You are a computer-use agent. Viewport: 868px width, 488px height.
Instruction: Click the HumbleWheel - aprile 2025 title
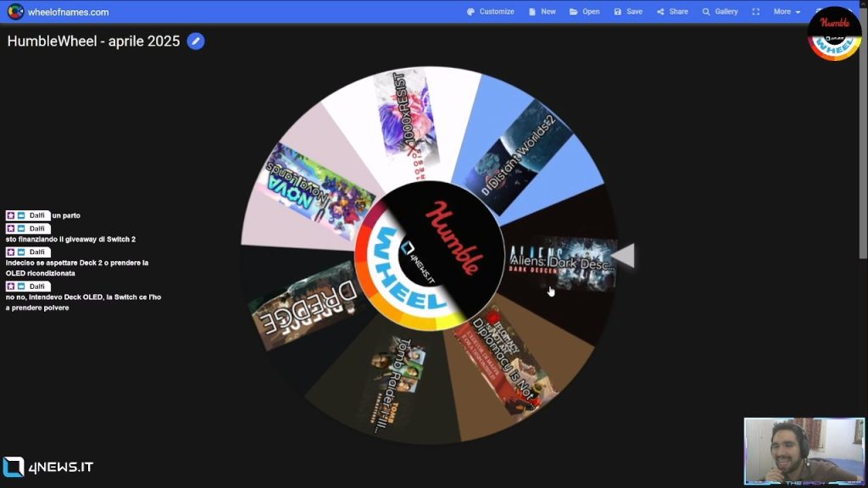point(93,41)
